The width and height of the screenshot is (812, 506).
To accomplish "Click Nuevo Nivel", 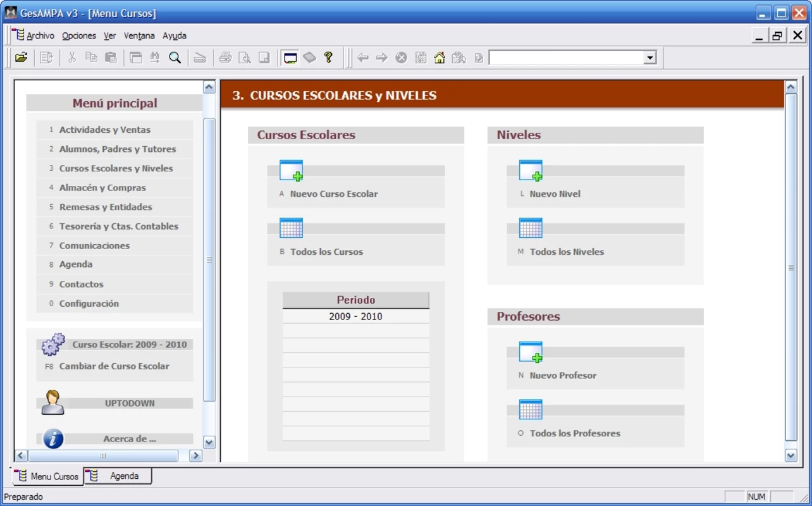I will [x=555, y=194].
